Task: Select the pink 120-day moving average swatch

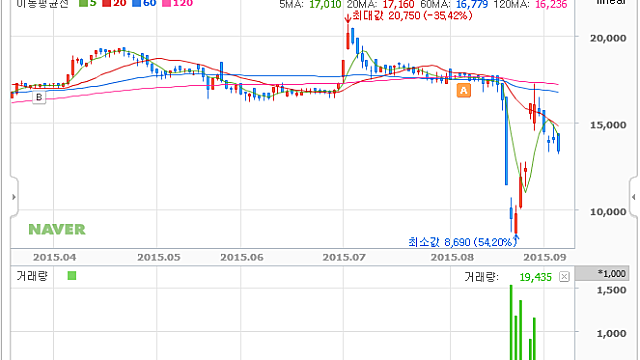Action: [x=166, y=3]
